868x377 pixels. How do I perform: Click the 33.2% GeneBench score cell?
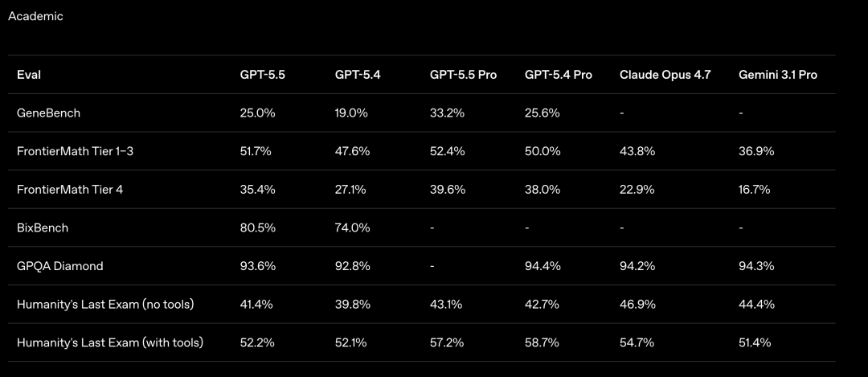pos(447,113)
